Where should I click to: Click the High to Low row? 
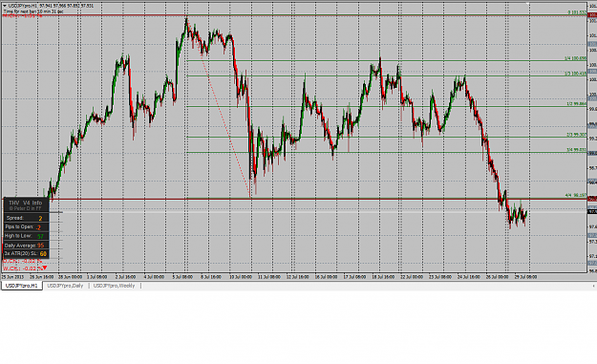tap(26, 236)
